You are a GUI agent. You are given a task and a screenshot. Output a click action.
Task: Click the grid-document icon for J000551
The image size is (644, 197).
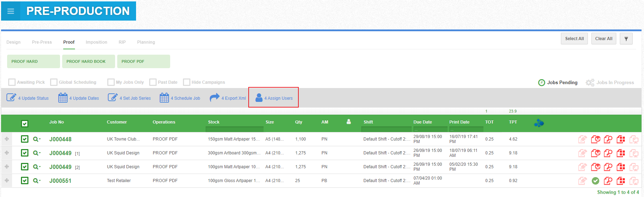[621, 181]
